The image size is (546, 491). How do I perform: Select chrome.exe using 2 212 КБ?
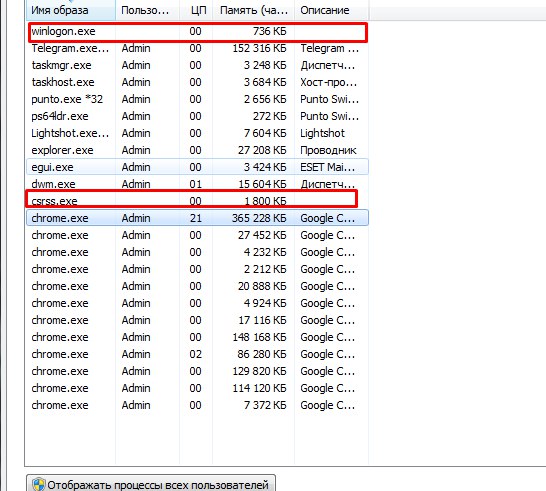197,269
